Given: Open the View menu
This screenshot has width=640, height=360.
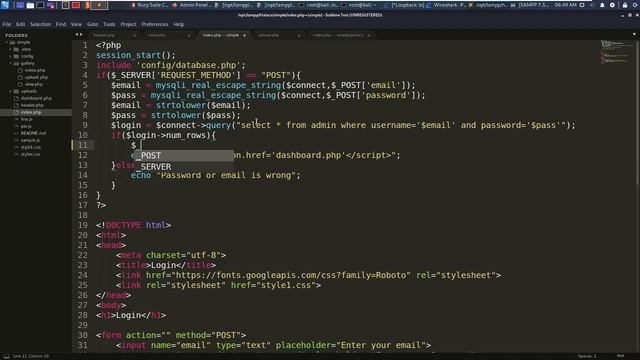Looking at the screenshot, I should click(x=76, y=24).
